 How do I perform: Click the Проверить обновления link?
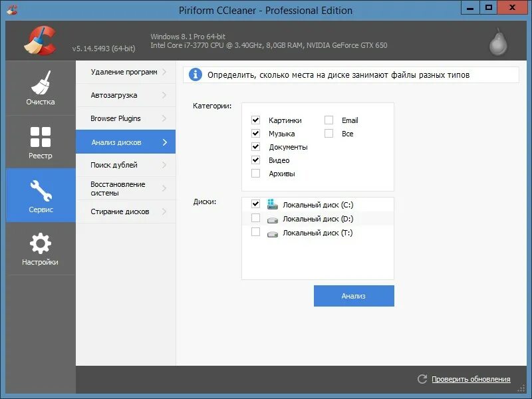coord(471,379)
